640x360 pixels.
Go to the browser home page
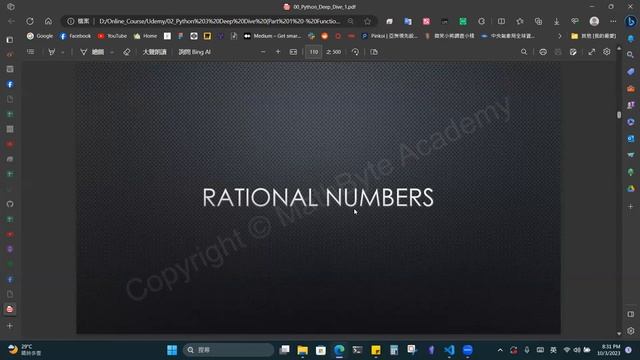tap(48, 21)
